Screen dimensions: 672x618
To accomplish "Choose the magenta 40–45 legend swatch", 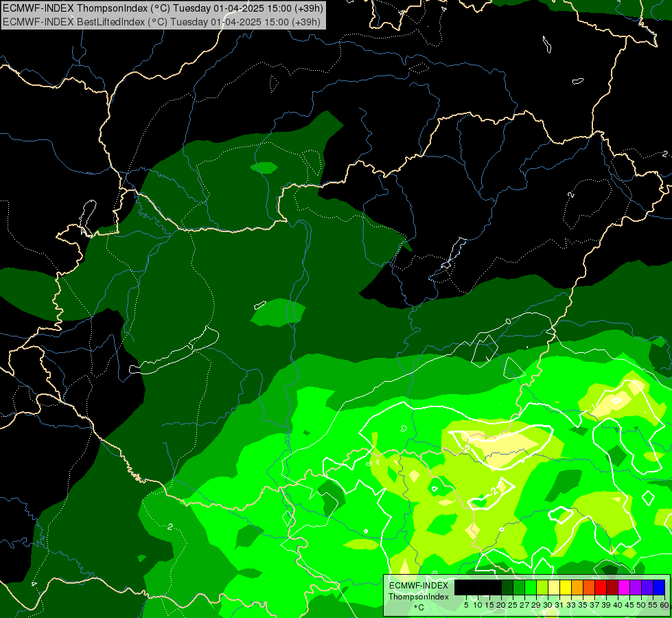I will (624, 587).
